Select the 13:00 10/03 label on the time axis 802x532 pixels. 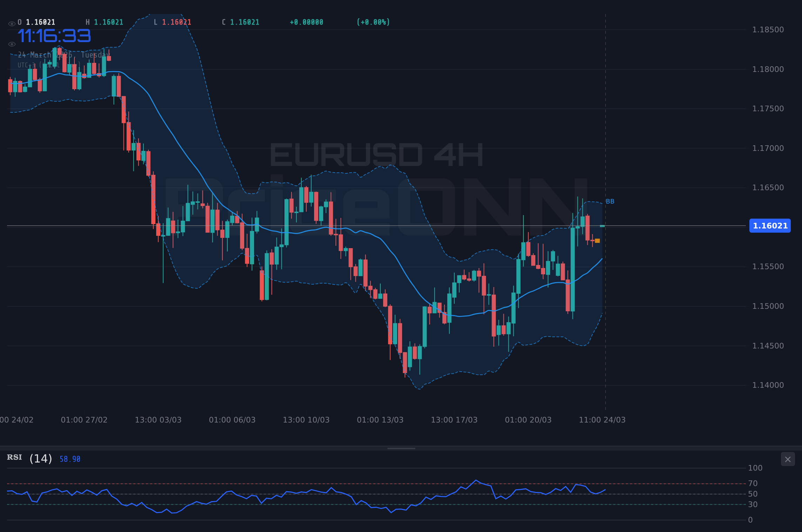pyautogui.click(x=306, y=419)
